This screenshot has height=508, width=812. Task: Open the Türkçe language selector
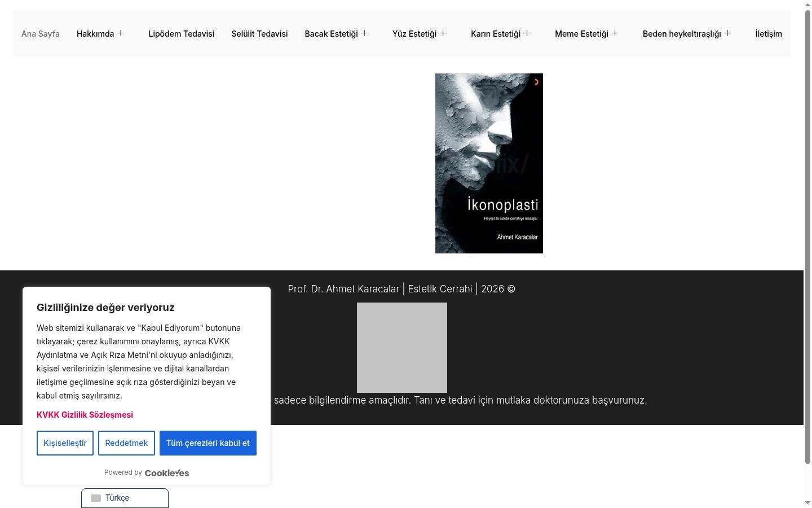click(x=125, y=498)
